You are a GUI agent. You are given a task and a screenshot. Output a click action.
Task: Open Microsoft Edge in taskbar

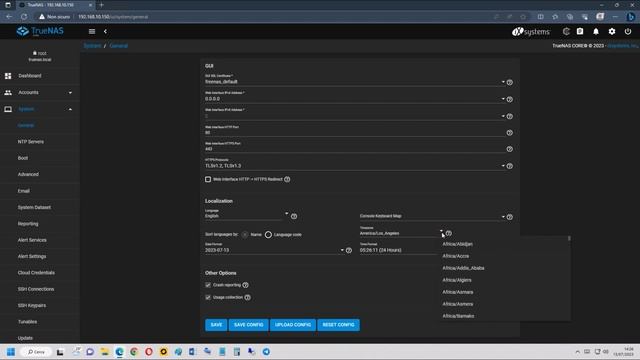(119, 351)
